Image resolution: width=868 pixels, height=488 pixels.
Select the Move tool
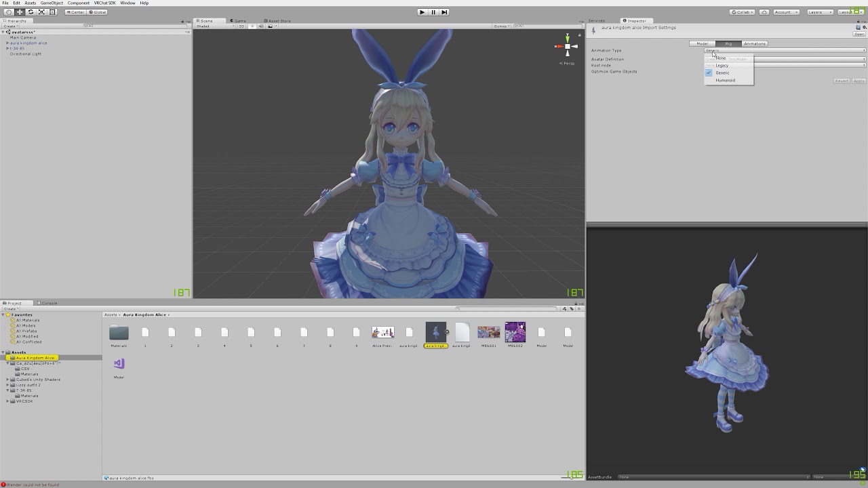[x=20, y=12]
